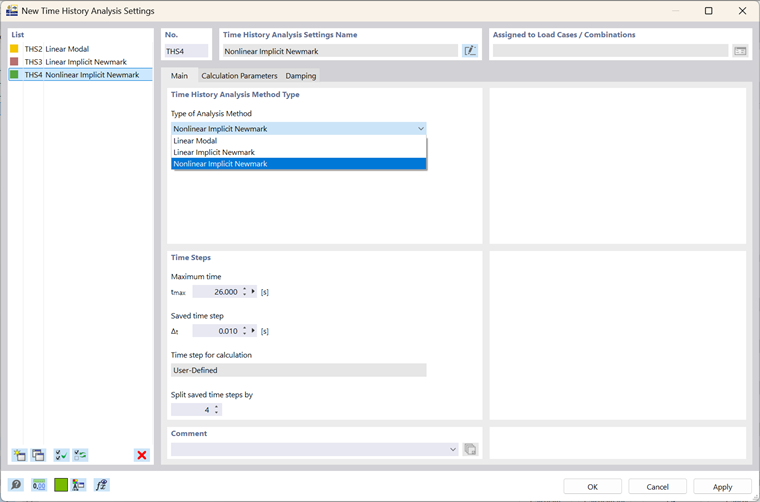This screenshot has width=760, height=502.
Task: Click the red color swatch of THS3
Action: [x=14, y=62]
